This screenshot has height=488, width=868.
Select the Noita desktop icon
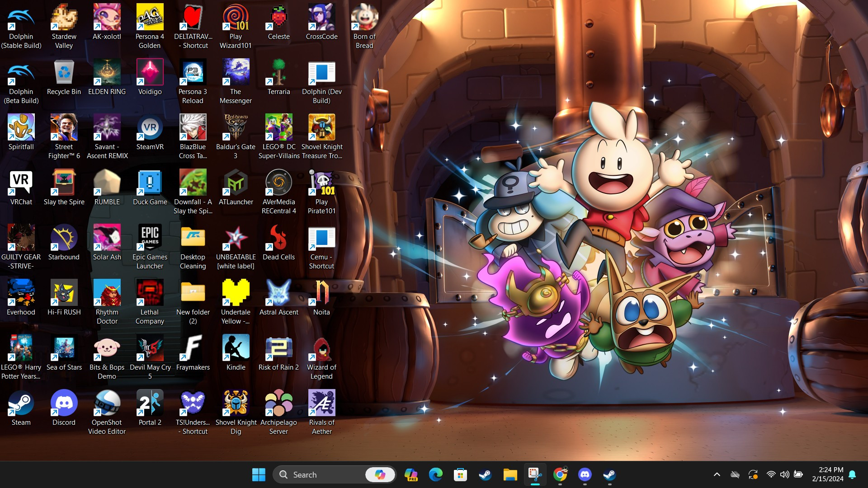(x=321, y=297)
